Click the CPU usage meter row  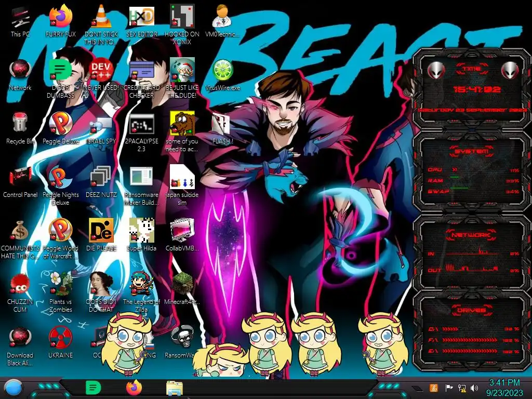tap(473, 170)
